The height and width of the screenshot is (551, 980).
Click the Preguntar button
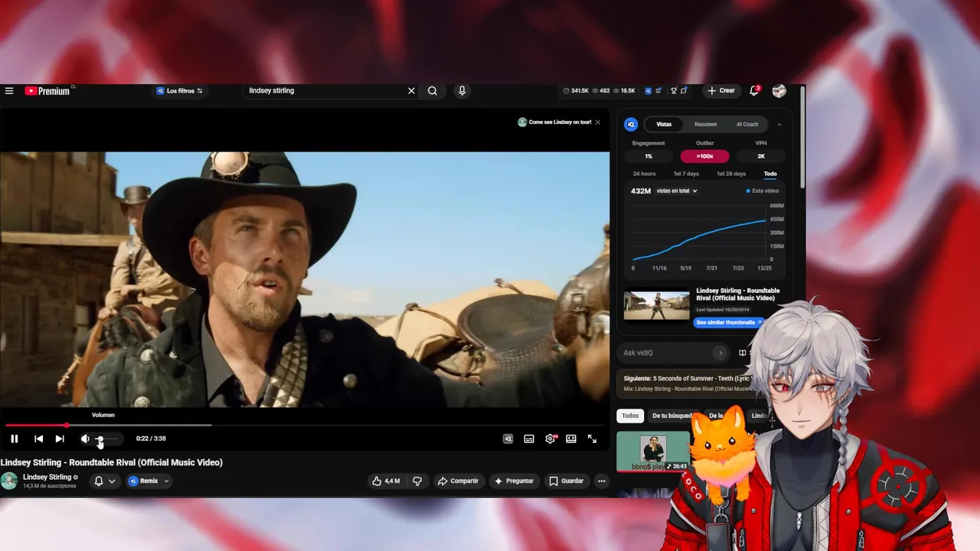pos(514,481)
